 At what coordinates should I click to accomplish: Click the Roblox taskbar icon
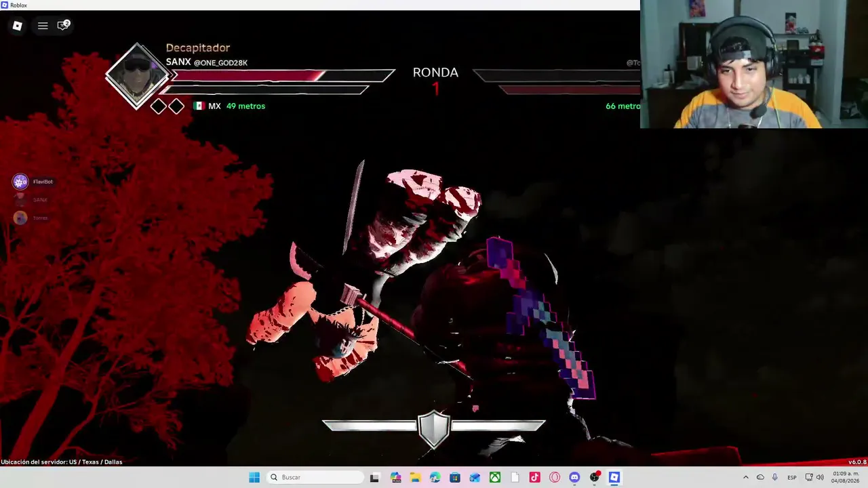tap(614, 477)
